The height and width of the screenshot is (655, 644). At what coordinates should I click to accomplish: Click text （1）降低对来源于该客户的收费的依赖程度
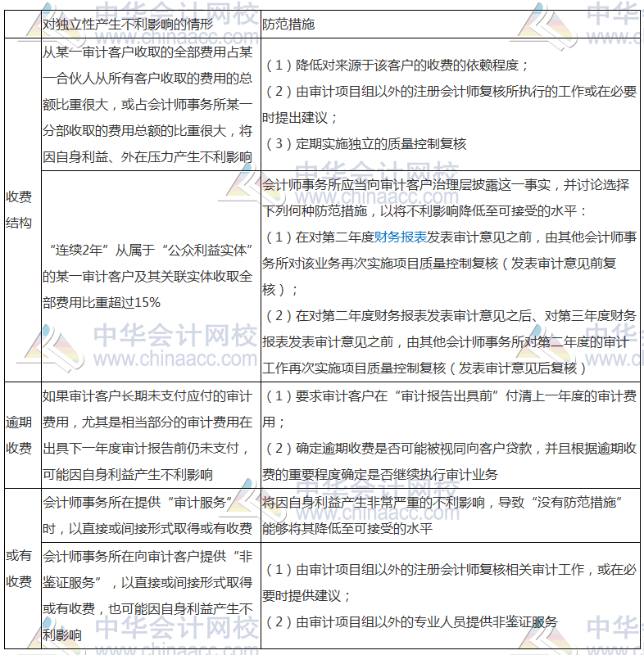coord(392,65)
